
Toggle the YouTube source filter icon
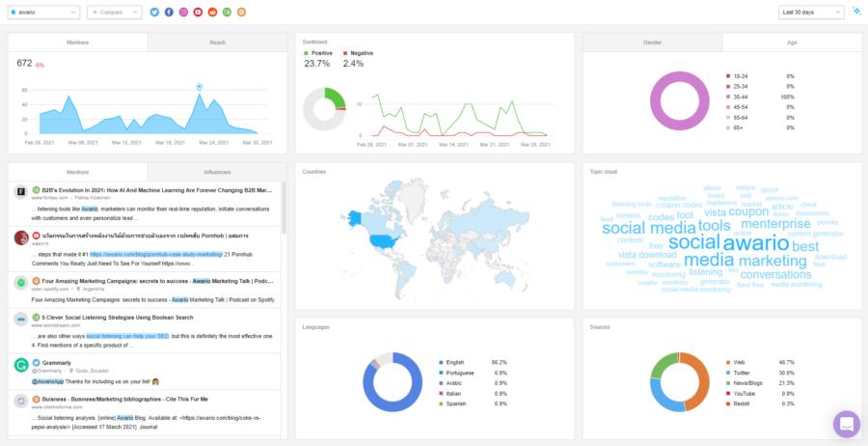click(x=198, y=13)
